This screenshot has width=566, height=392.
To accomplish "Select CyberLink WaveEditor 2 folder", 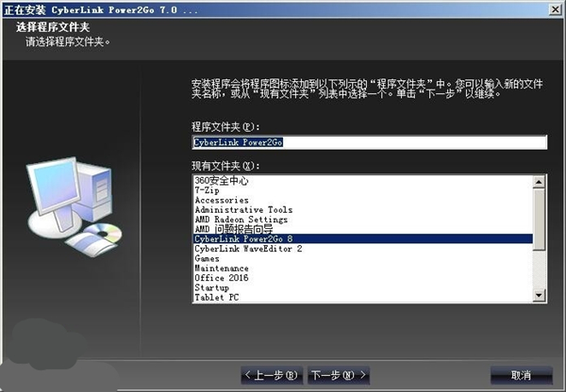I will (x=363, y=249).
